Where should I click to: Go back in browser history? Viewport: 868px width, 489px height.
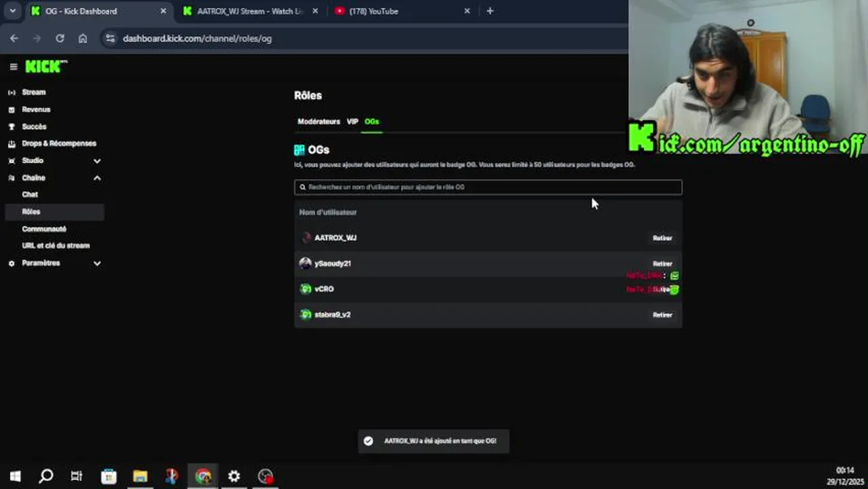click(x=14, y=39)
